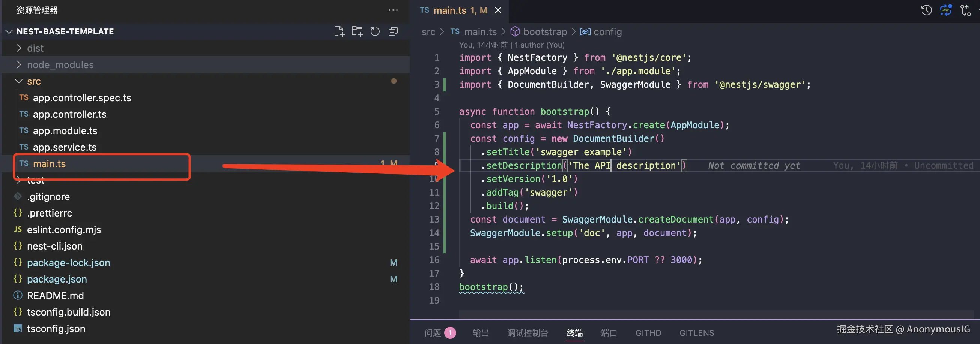
Task: Click the JS icon beside eslint.config.mjs
Action: pyautogui.click(x=18, y=229)
